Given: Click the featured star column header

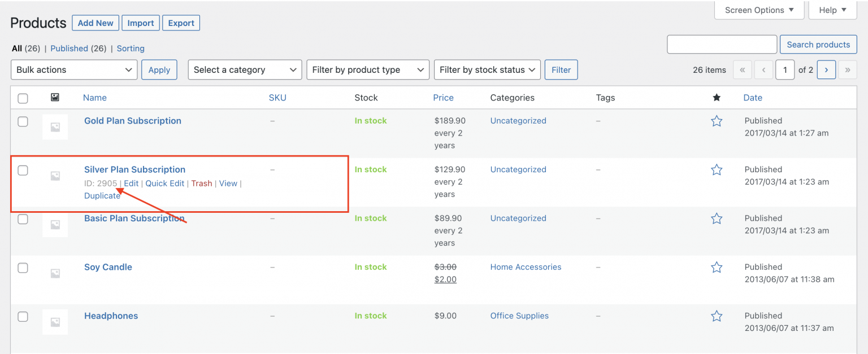Looking at the screenshot, I should tap(717, 97).
